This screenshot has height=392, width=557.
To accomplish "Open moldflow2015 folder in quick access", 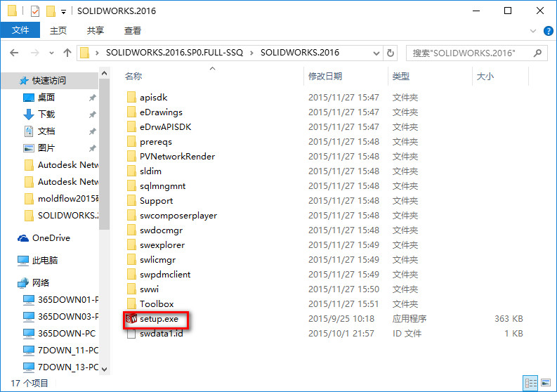I will 61,198.
